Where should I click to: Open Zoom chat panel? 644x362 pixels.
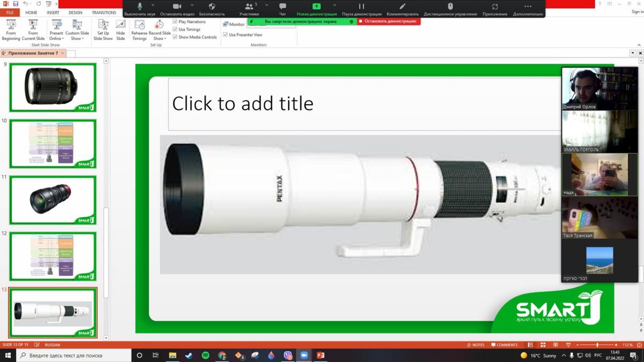283,8
